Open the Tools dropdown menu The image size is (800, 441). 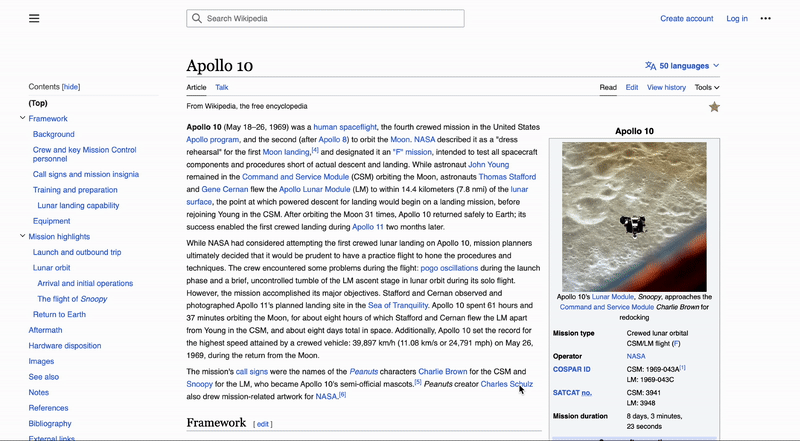(x=707, y=87)
